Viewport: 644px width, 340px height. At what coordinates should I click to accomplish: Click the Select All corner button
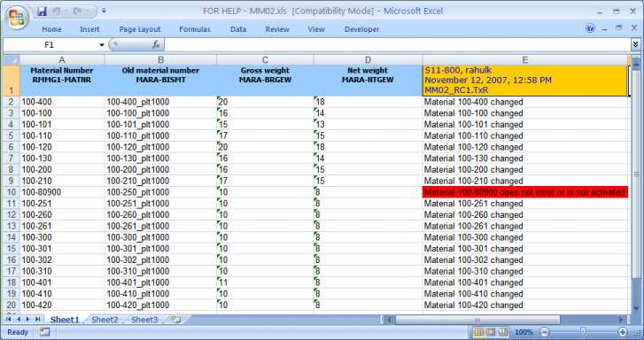pyautogui.click(x=12, y=60)
